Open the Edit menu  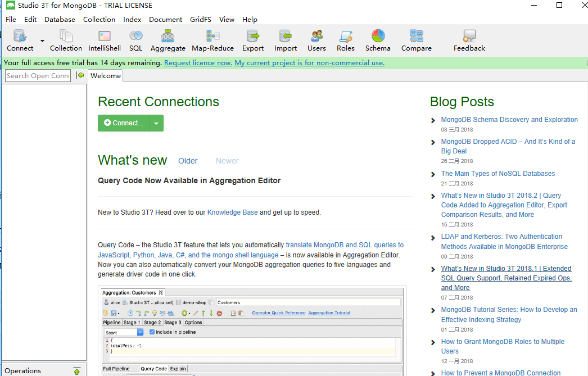click(x=30, y=20)
